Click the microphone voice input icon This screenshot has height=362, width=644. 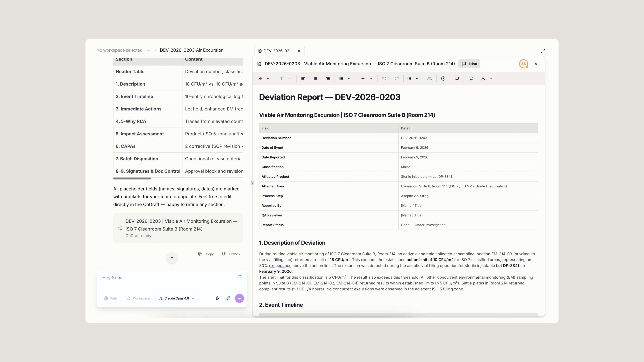[217, 298]
